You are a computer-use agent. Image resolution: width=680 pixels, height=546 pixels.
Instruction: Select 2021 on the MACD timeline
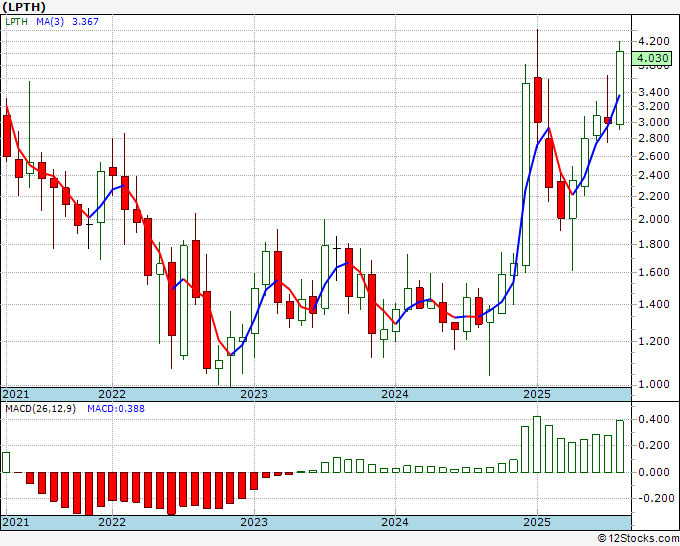[x=16, y=522]
